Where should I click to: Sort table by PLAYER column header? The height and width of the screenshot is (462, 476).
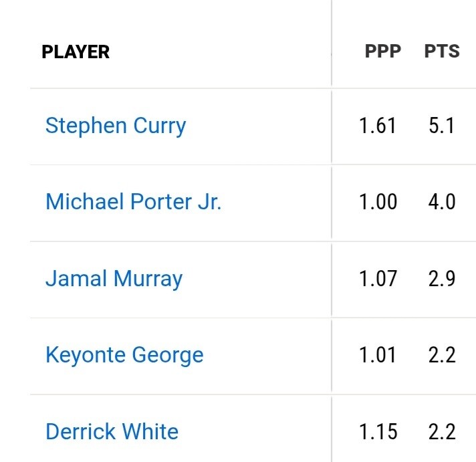(x=76, y=52)
